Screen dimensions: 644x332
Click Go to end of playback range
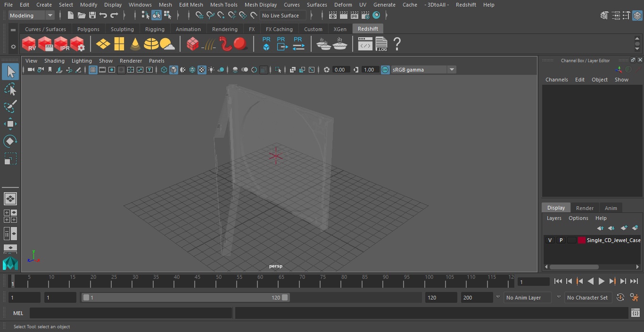pyautogui.click(x=634, y=281)
